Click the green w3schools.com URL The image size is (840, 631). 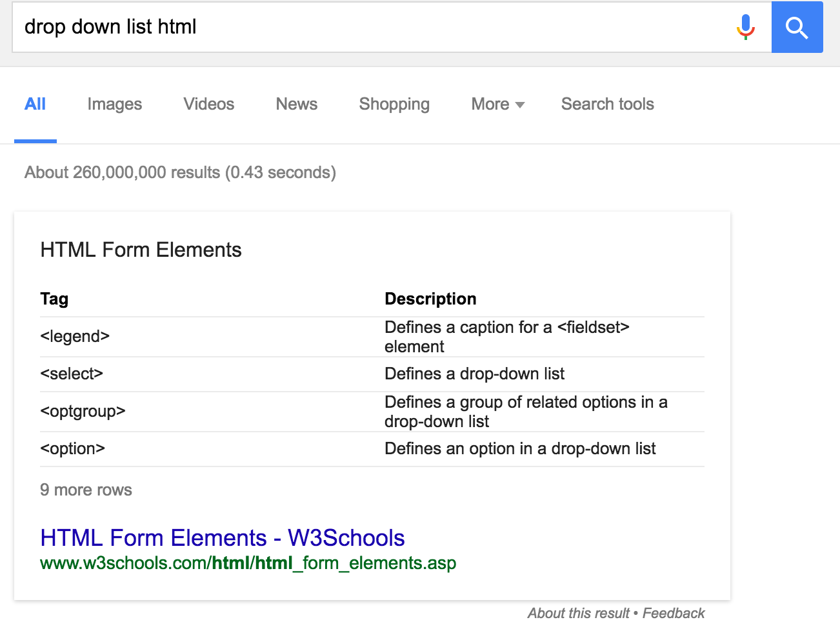pyautogui.click(x=248, y=563)
